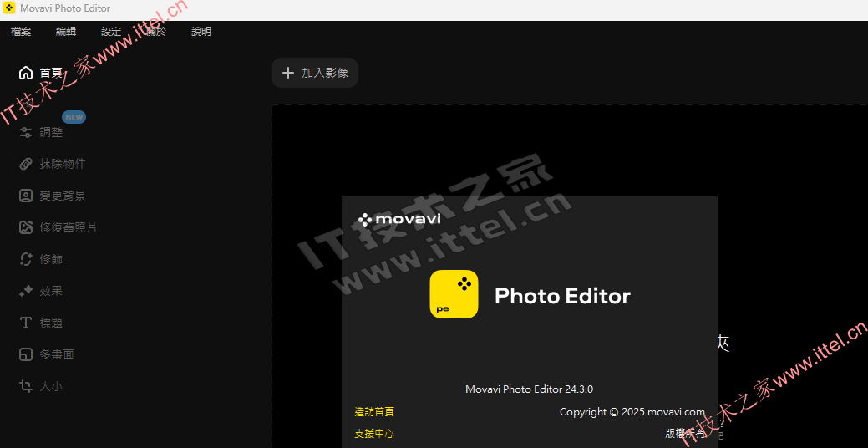The image size is (868, 448).
Task: Select the 修復舊照片 sidebar label
Action: point(69,227)
